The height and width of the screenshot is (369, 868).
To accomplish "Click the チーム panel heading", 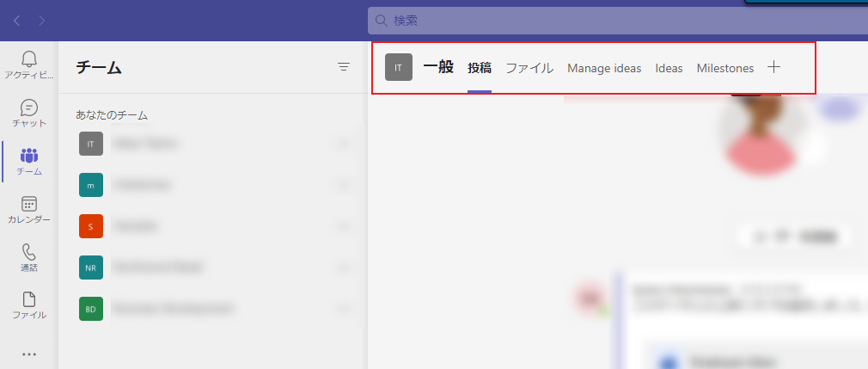I will tap(99, 68).
